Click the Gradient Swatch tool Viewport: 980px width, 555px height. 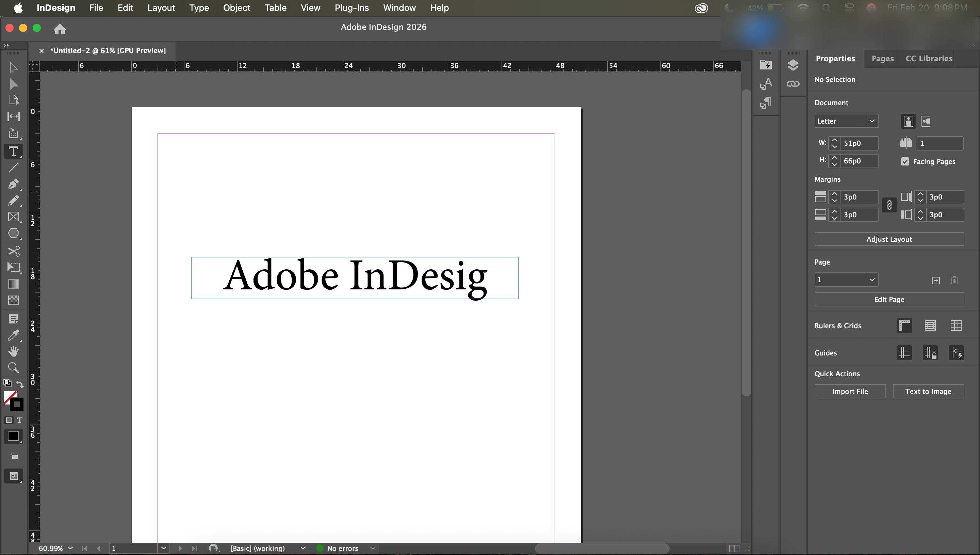[13, 284]
